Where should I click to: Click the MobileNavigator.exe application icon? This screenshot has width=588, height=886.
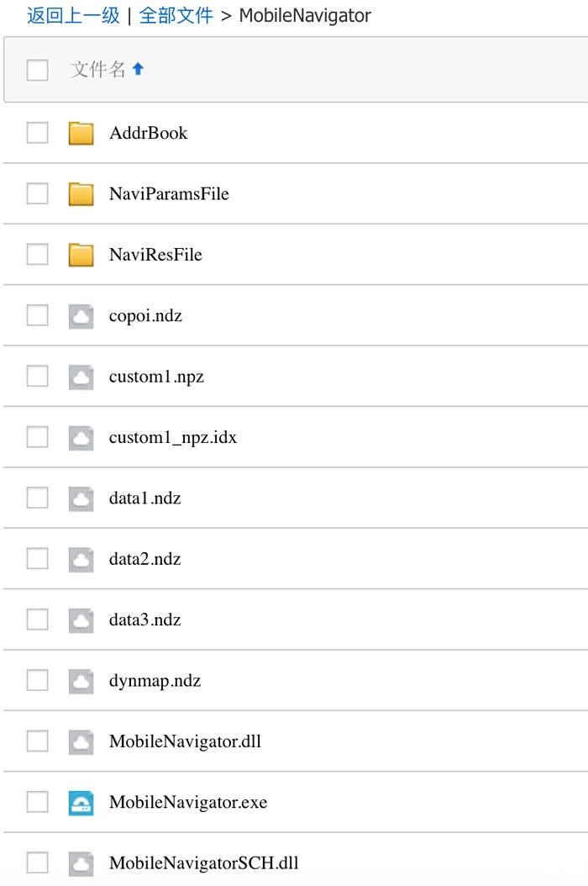point(81,803)
